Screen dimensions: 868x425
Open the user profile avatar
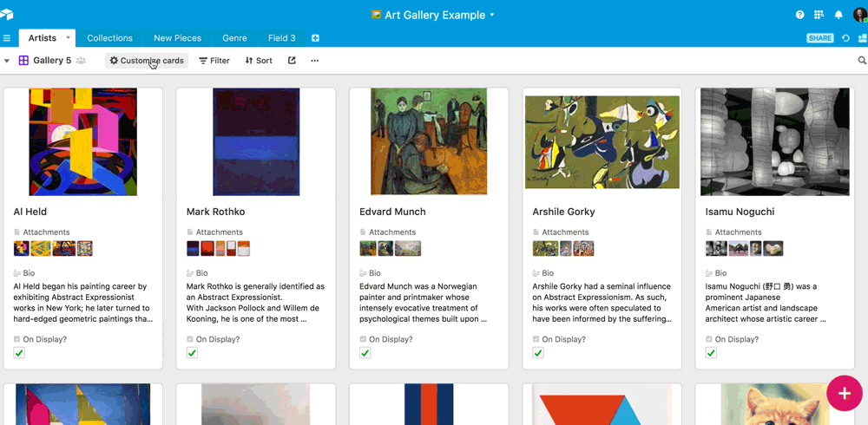(x=859, y=15)
